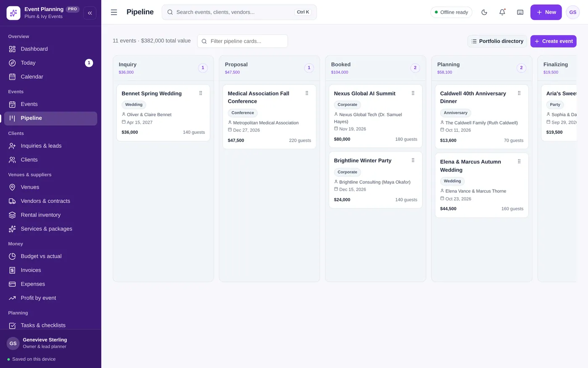The width and height of the screenshot is (588, 368).
Task: Open Rental inventory
Action: click(x=50, y=215)
